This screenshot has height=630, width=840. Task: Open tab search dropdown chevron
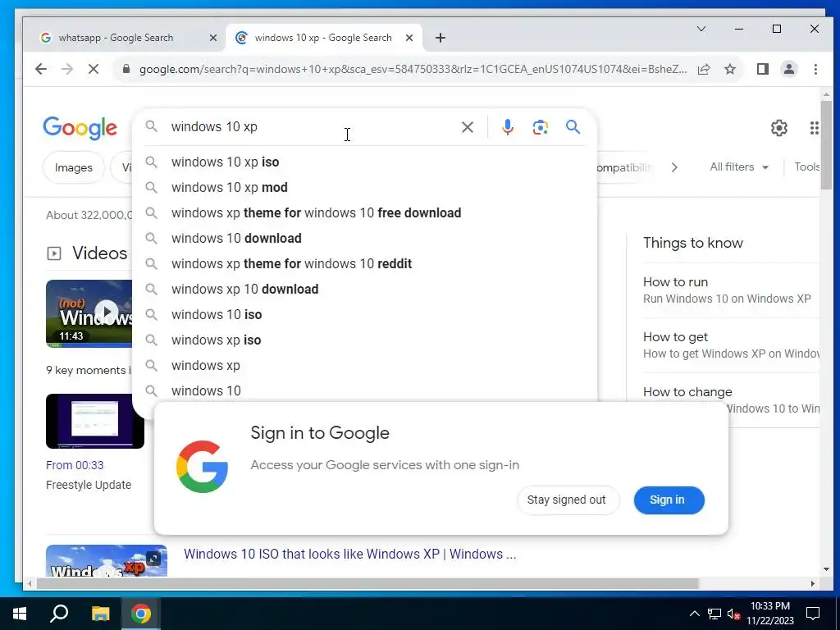pyautogui.click(x=701, y=29)
